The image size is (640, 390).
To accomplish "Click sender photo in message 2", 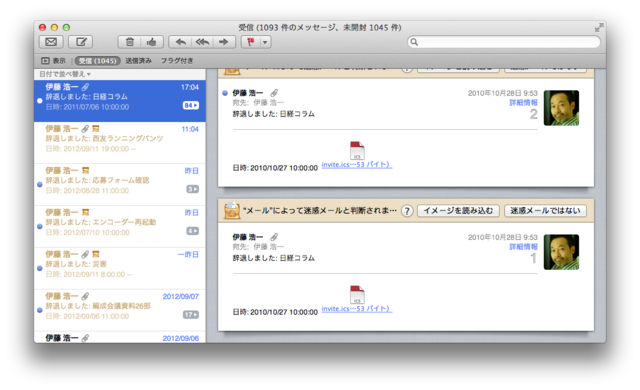I will pyautogui.click(x=561, y=108).
